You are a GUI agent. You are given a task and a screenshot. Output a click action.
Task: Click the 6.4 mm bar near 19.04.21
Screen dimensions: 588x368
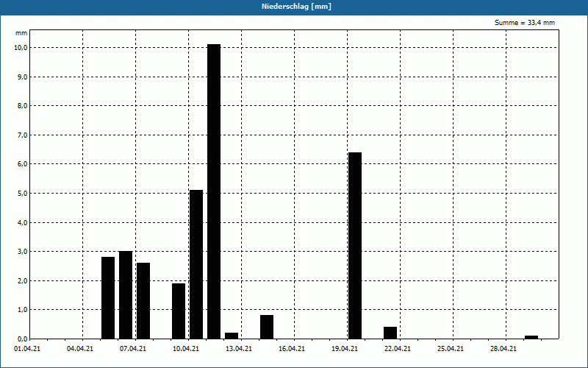point(355,246)
